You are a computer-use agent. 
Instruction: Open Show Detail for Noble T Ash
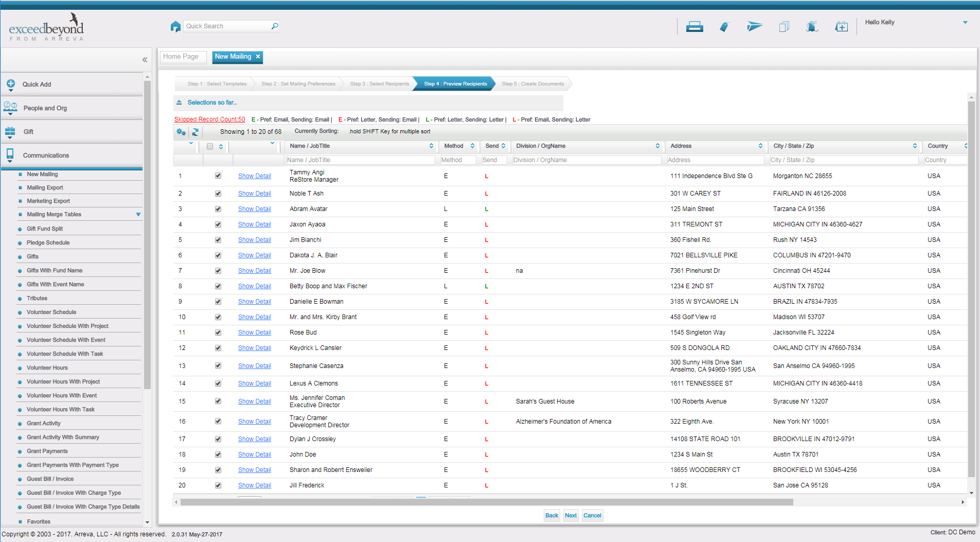click(x=254, y=194)
